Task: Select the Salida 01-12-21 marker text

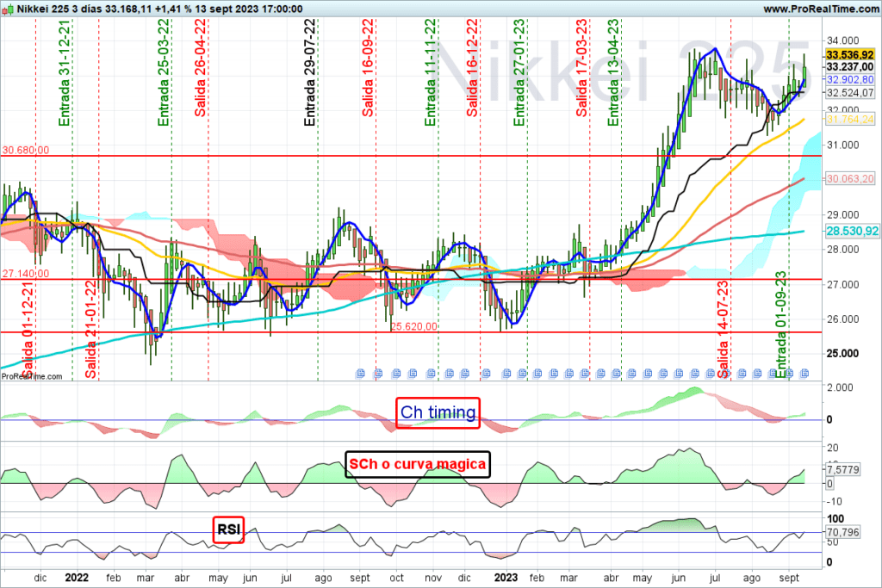Action: tap(28, 330)
